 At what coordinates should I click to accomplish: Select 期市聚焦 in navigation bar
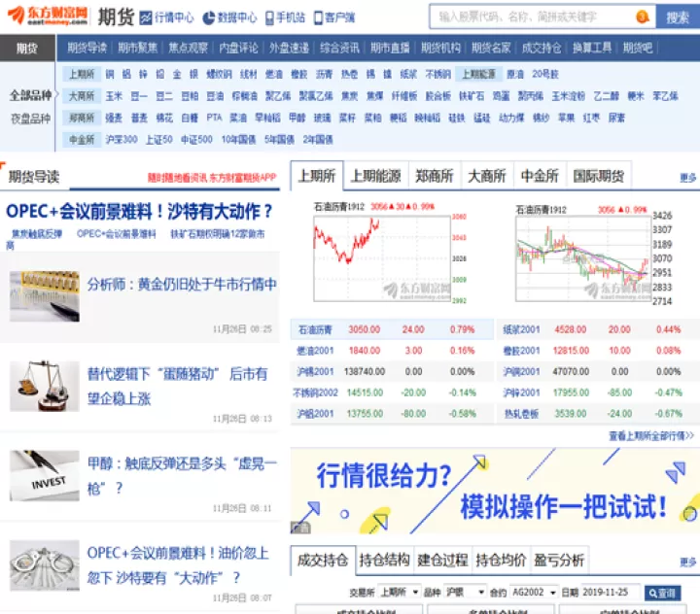tap(137, 48)
